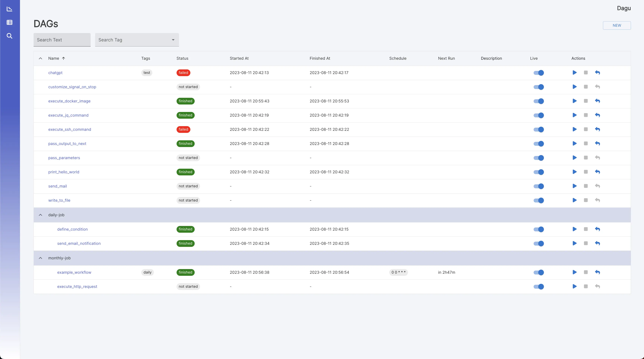The height and width of the screenshot is (359, 644).
Task: Focus the Search Text field
Action: [62, 40]
